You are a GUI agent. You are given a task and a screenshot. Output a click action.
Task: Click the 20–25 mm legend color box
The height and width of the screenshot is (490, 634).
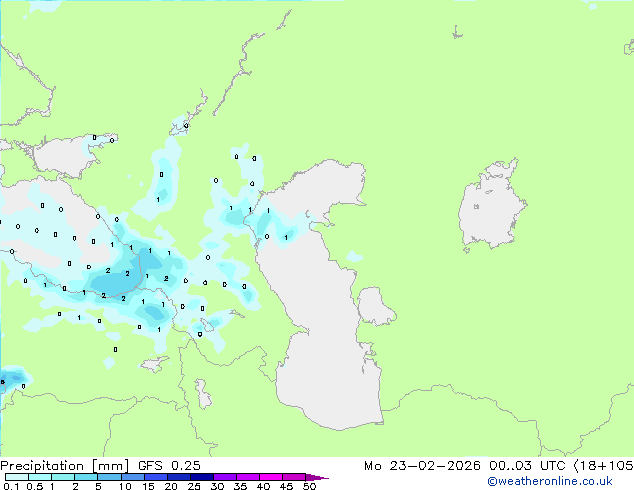coord(178,477)
